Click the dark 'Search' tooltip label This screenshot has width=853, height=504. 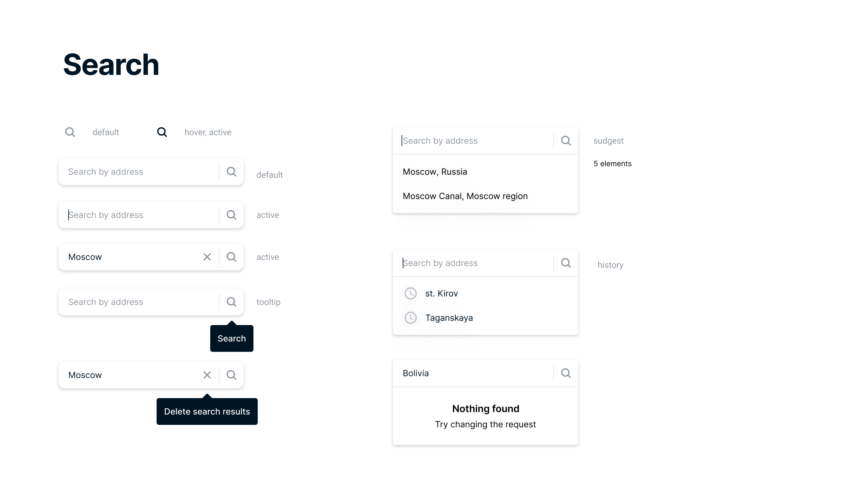232,339
